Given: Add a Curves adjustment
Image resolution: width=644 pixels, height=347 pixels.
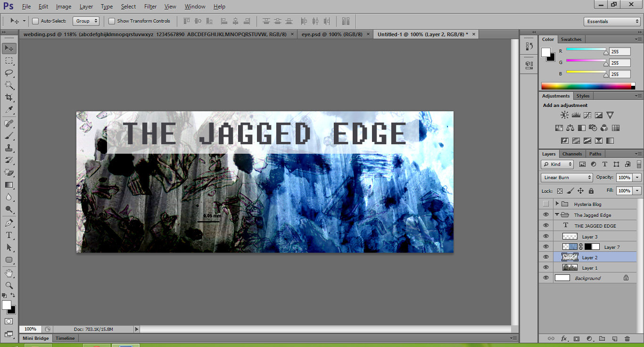Looking at the screenshot, I should click(x=587, y=115).
